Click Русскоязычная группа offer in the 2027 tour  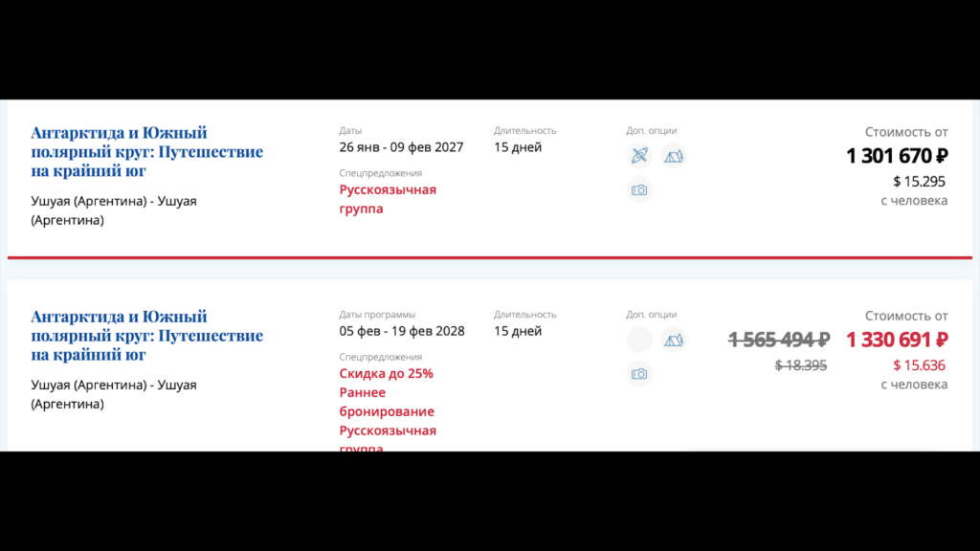388,199
